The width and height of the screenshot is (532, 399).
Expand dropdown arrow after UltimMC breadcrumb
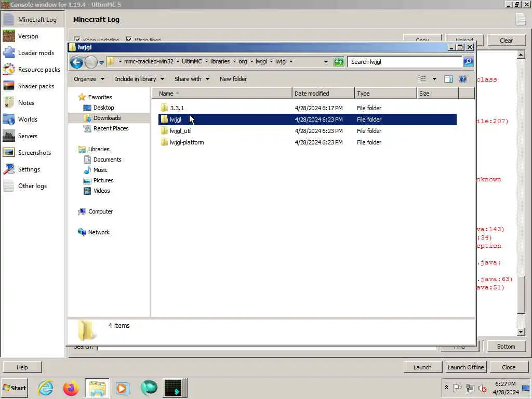tap(206, 62)
